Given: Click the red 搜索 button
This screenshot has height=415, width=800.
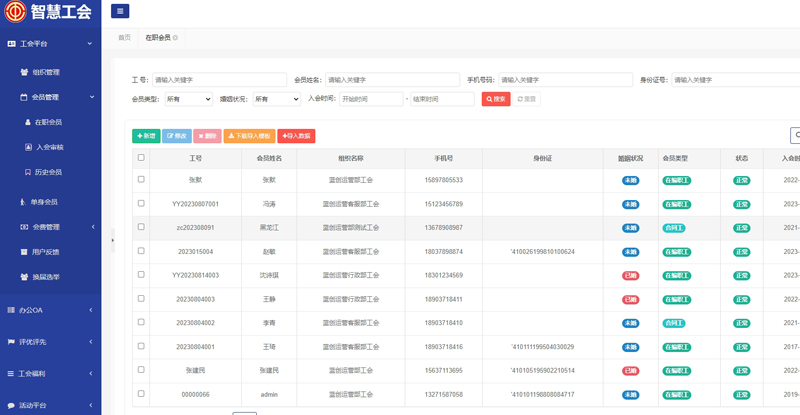Looking at the screenshot, I should (496, 99).
